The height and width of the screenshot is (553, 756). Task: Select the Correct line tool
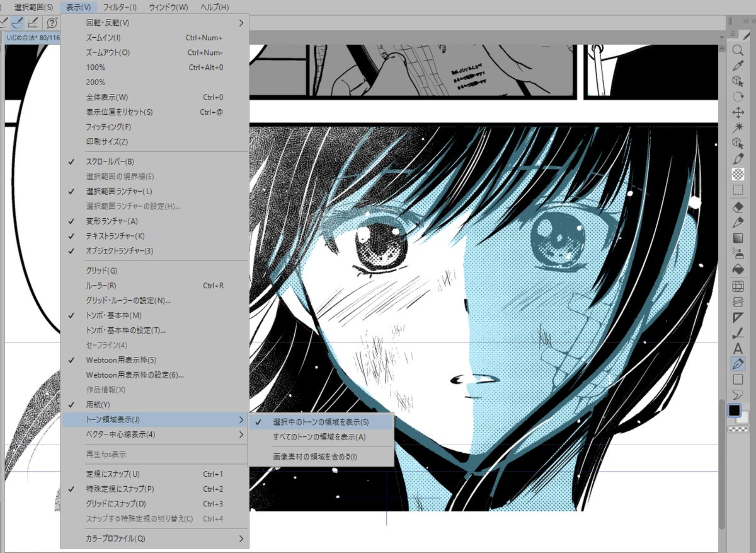738,333
